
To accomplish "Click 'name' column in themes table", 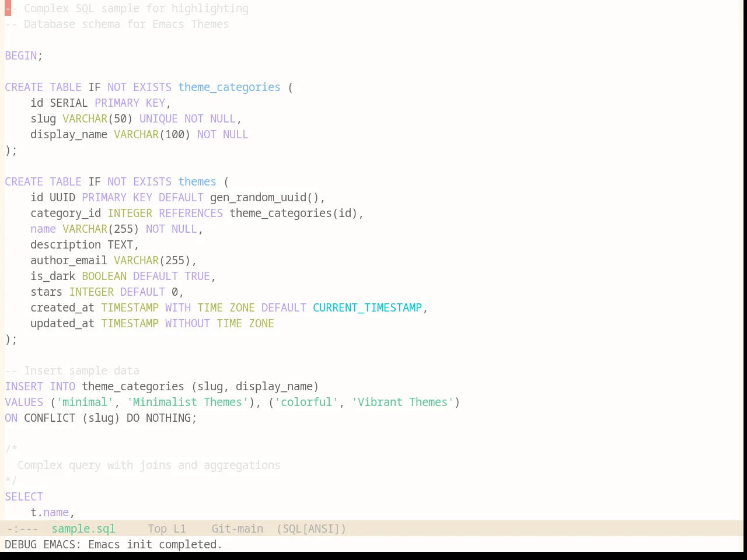I will 43,229.
